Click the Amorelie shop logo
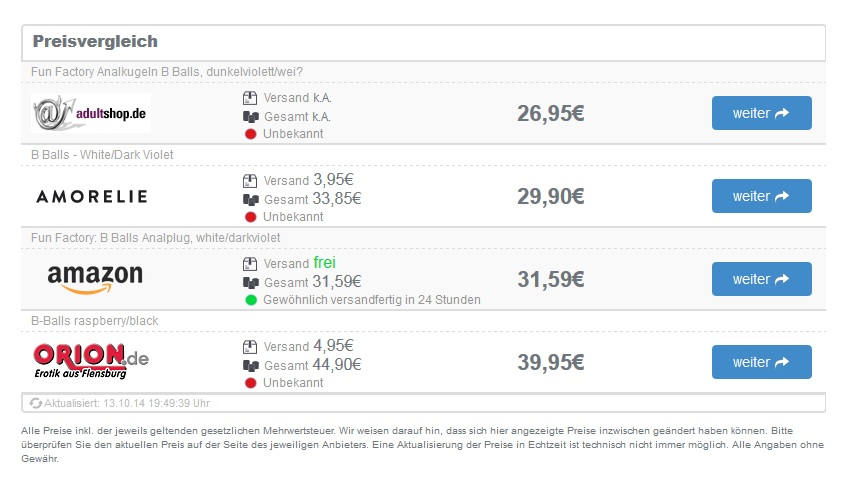The width and height of the screenshot is (850, 483). (x=92, y=196)
